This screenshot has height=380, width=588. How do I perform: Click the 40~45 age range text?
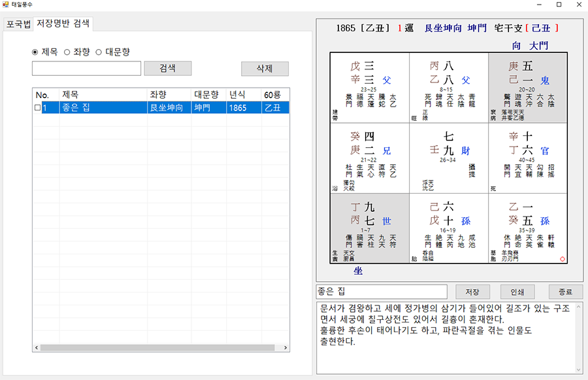527,160
